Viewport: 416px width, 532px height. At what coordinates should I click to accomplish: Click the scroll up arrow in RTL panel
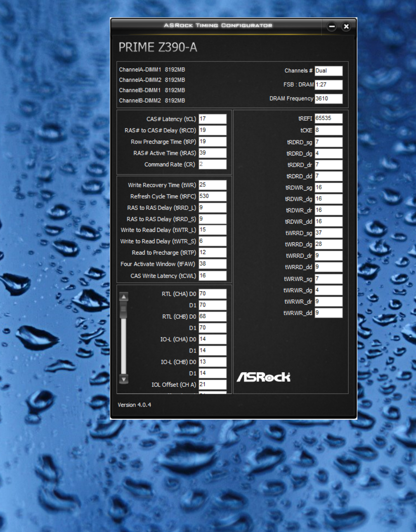coord(123,297)
